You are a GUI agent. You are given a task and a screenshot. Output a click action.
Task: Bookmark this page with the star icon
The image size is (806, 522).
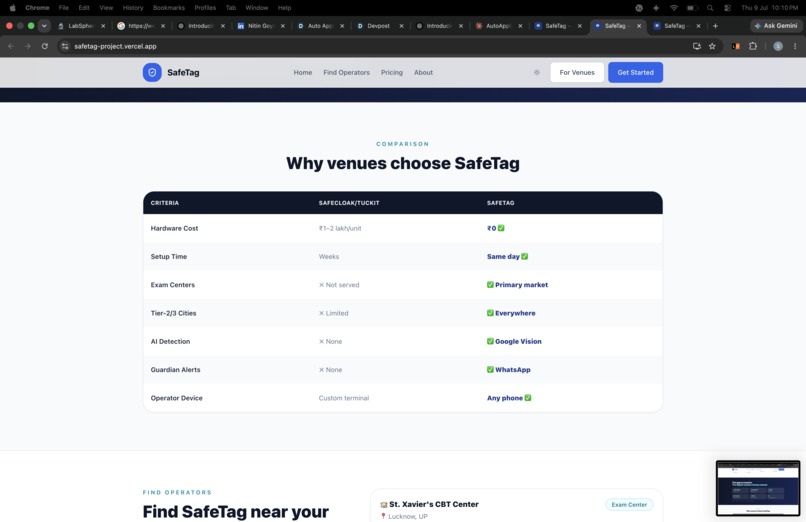tap(712, 46)
